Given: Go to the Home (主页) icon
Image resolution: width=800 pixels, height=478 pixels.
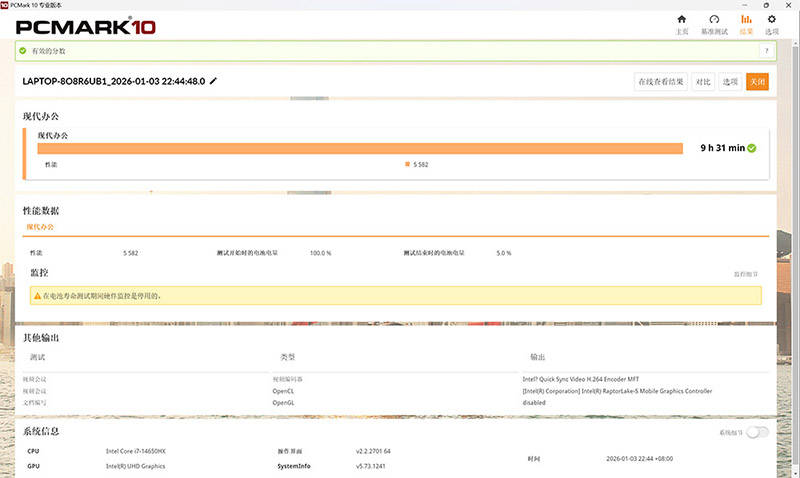Looking at the screenshot, I should [682, 19].
